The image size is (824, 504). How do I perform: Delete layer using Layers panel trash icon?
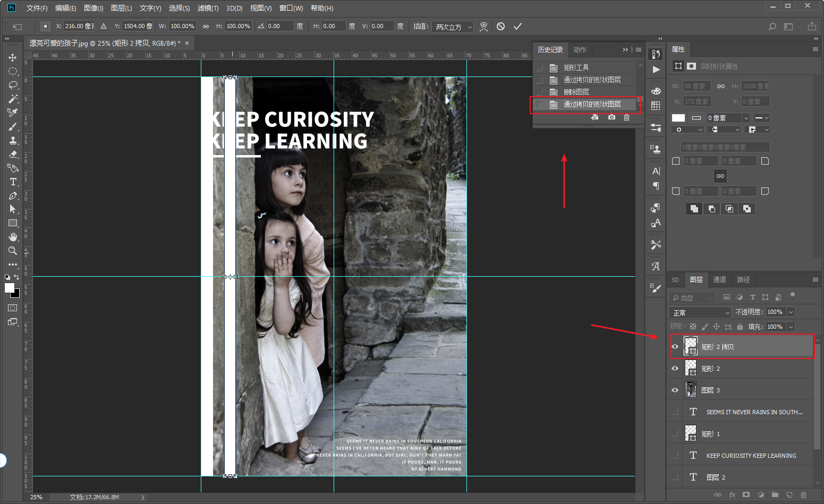803,494
